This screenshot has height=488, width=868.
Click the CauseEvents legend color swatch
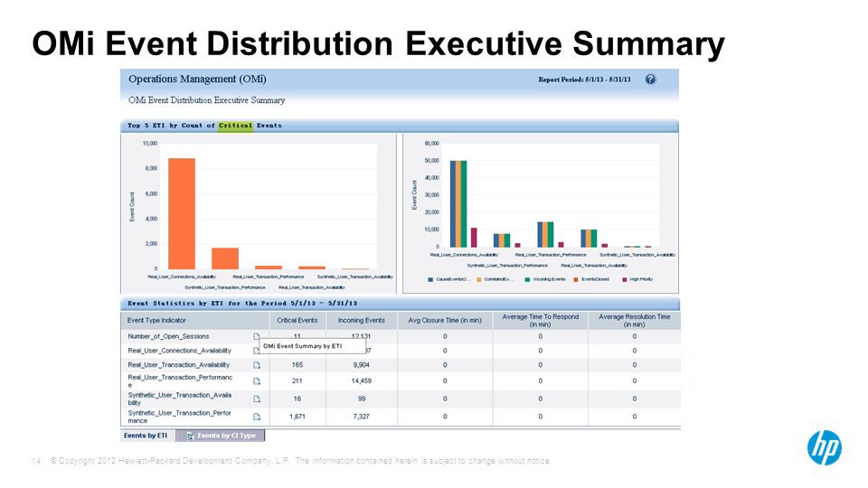[x=430, y=279]
